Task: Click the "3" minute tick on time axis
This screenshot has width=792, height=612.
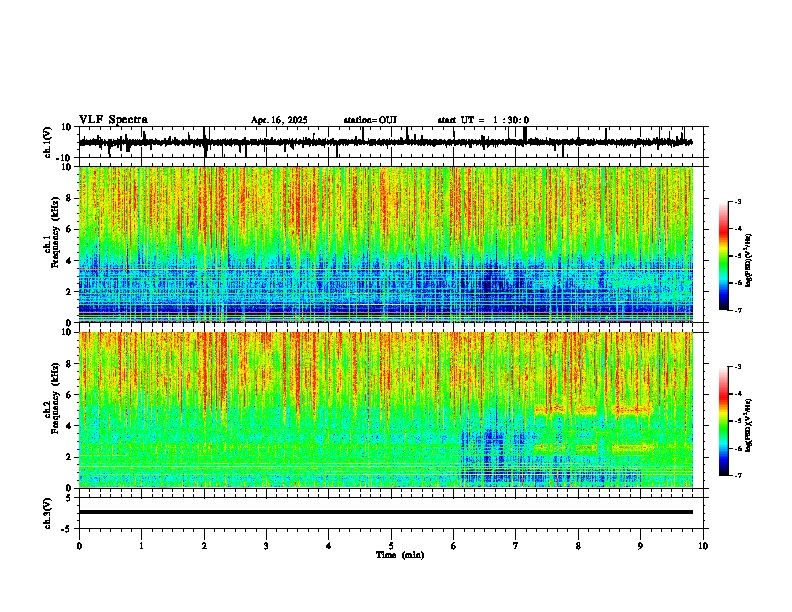Action: click(x=266, y=546)
